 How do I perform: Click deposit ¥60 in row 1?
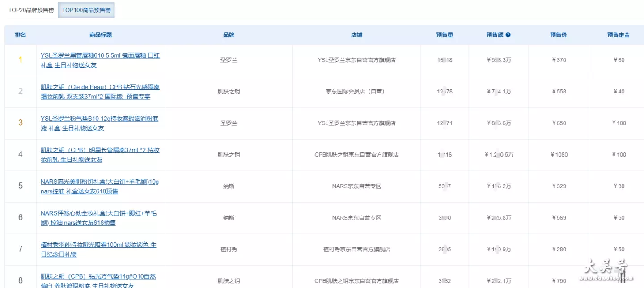click(x=619, y=60)
